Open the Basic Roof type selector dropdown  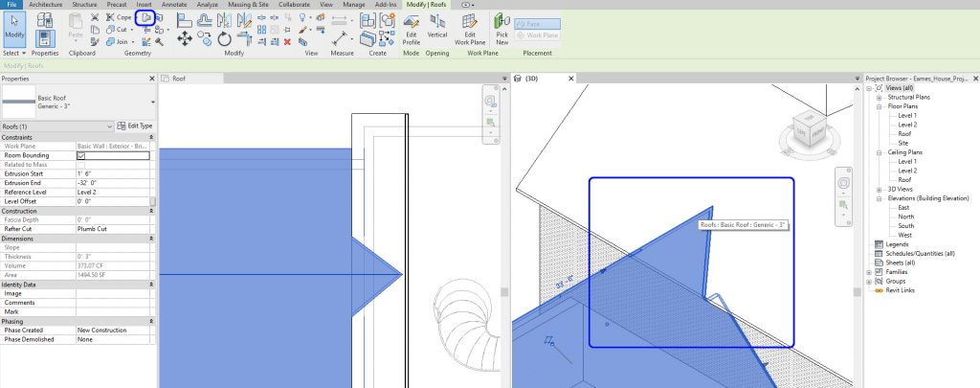[153, 102]
